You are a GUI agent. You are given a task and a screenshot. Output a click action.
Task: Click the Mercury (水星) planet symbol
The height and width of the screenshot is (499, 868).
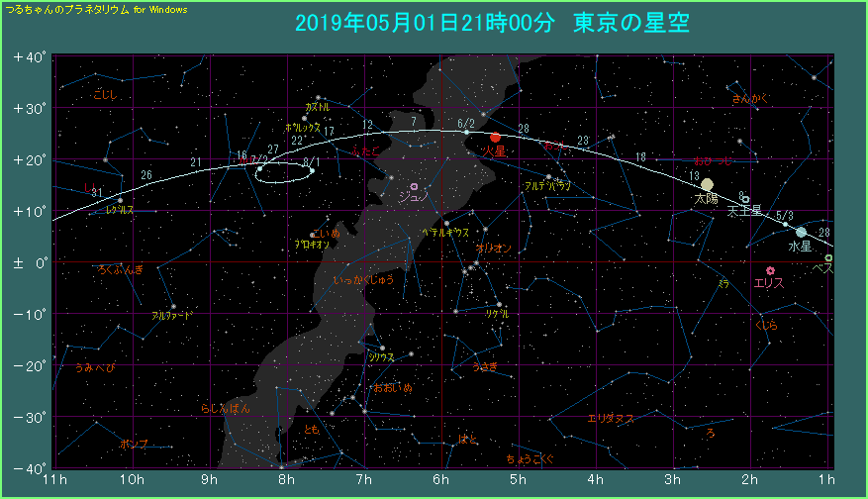[x=801, y=232]
